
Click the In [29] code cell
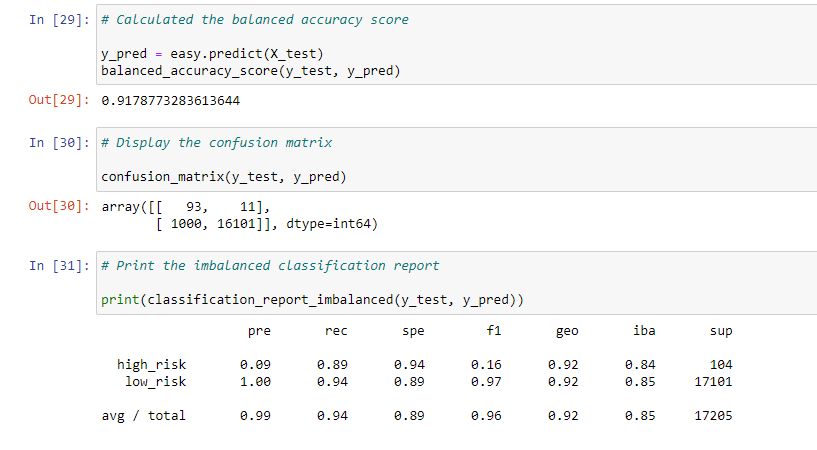coord(456,45)
